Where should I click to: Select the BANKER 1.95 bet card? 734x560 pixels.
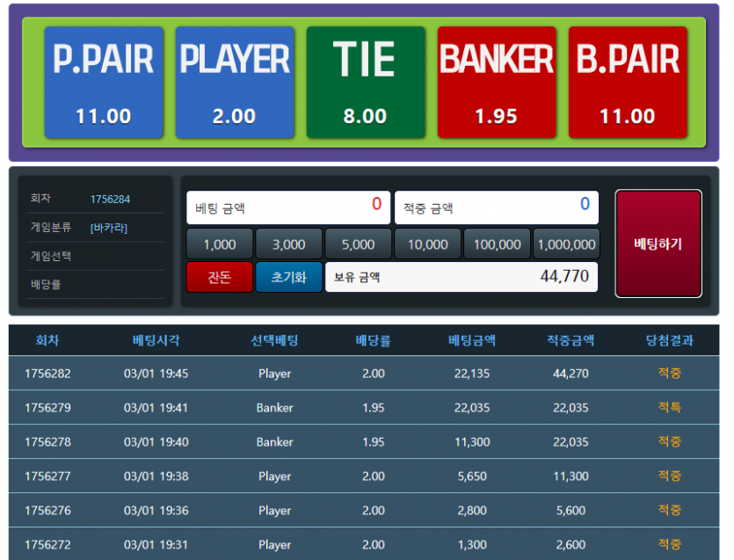(x=497, y=83)
